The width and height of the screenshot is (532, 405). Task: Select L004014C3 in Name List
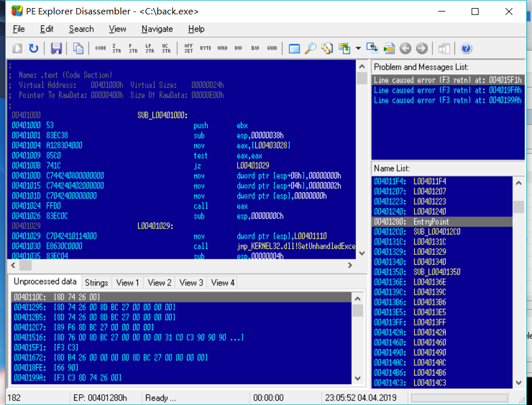point(442,383)
